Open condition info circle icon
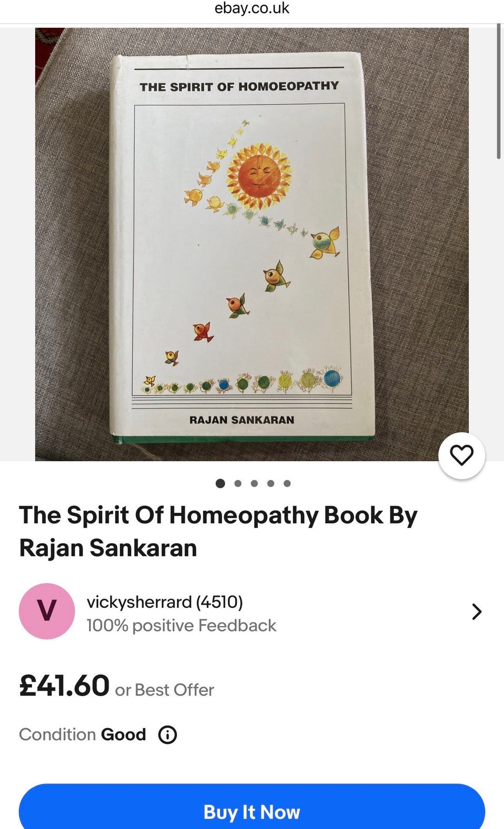 click(x=167, y=734)
